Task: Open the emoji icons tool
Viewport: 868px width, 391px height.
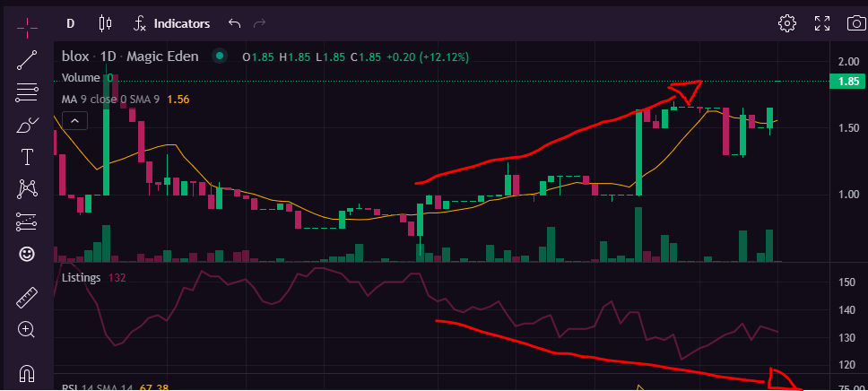Action: point(27,254)
